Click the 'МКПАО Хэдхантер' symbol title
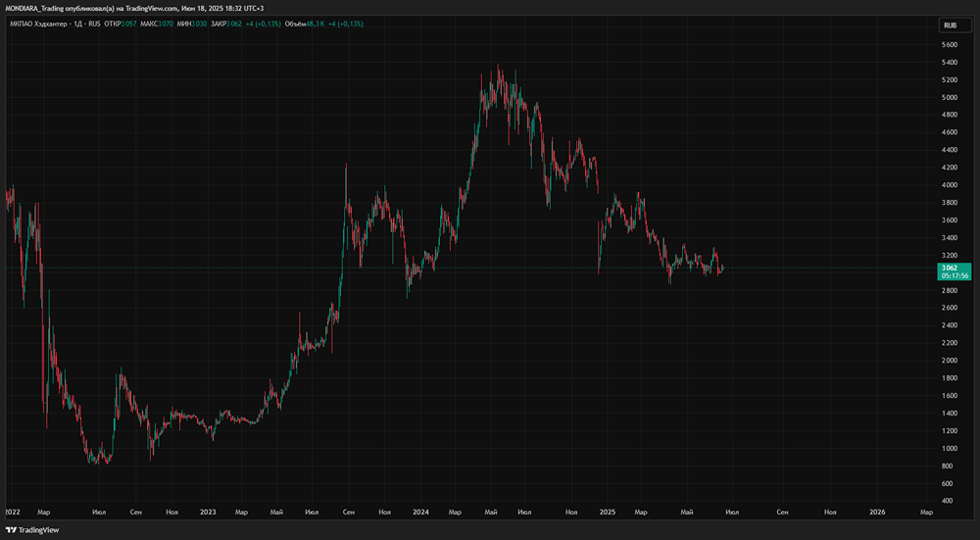Image resolution: width=980 pixels, height=540 pixels. point(38,24)
